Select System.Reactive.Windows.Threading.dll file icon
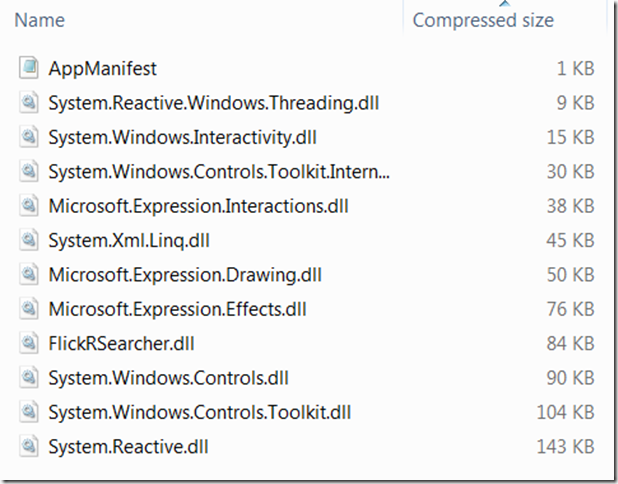Viewport: 618px width, 484px height. [x=29, y=102]
